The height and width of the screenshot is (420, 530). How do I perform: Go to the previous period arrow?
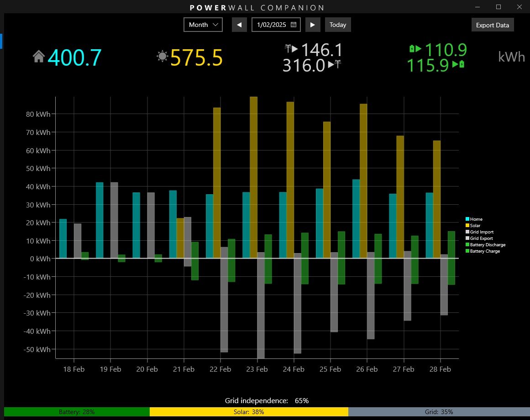239,25
